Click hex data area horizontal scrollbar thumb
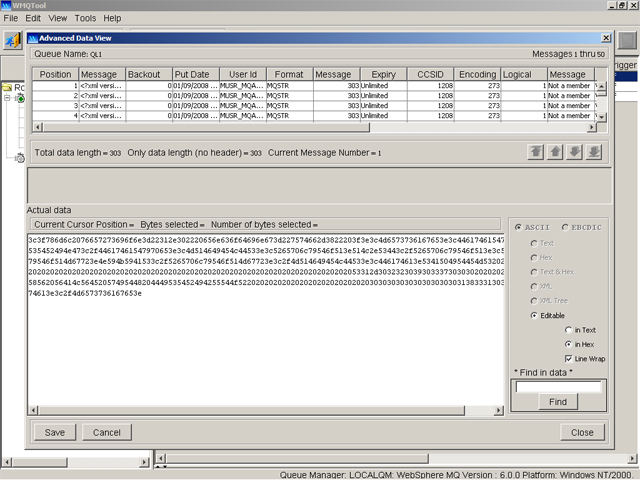 251,410
